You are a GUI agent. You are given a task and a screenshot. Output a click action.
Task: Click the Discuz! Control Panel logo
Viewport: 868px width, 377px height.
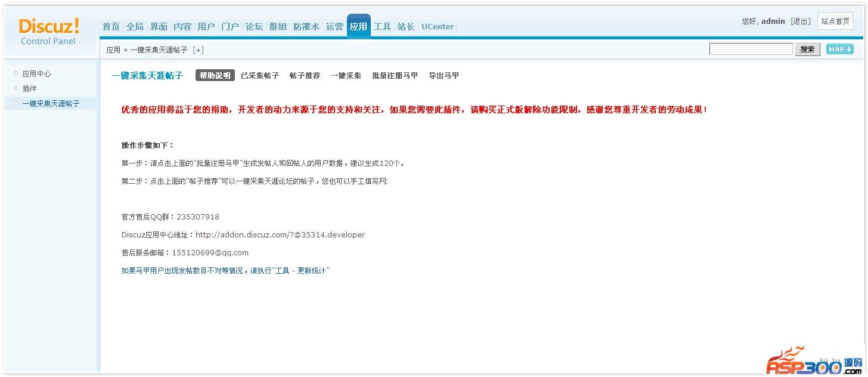pyautogui.click(x=49, y=32)
